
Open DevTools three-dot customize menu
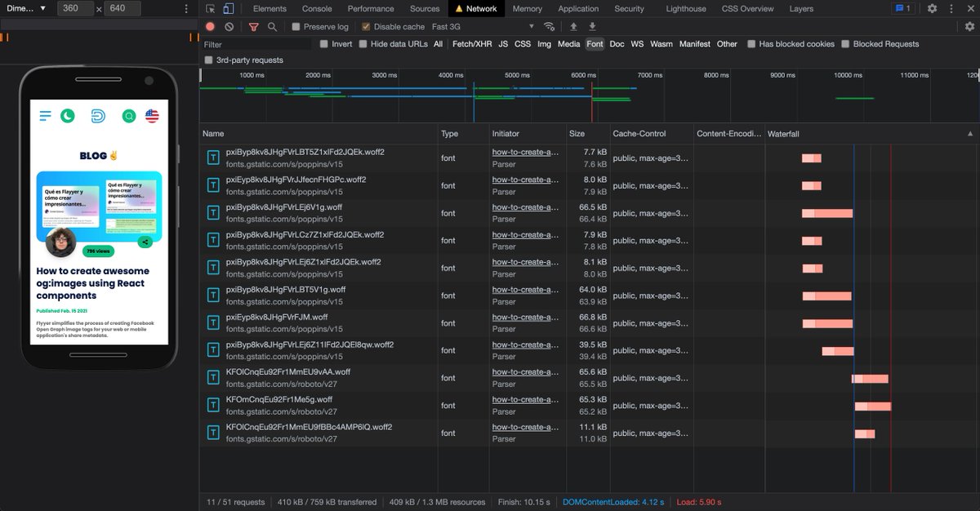[951, 9]
